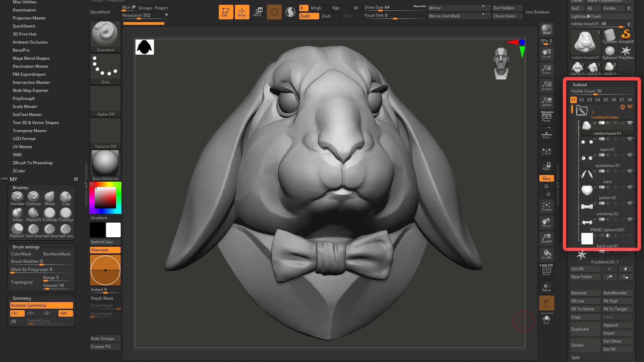Click the folder settings gear icon
This screenshot has width=644, height=362.
point(623,107)
